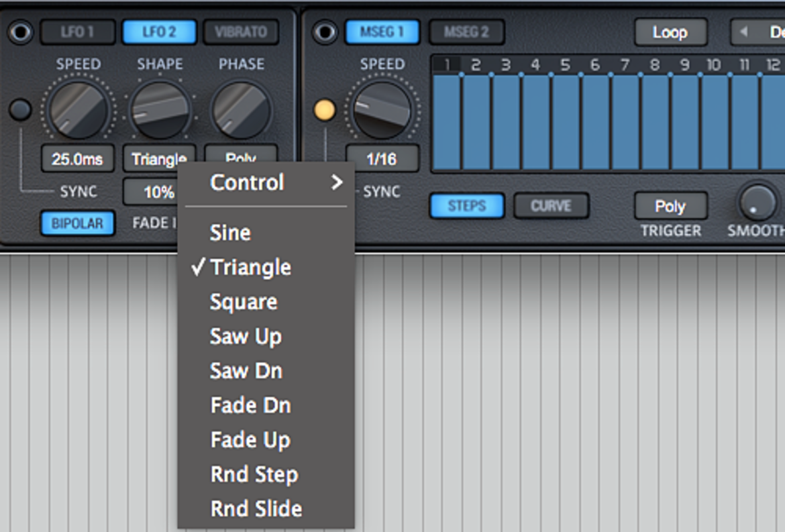Click the 25.0ms speed value field
785x532 pixels.
click(78, 158)
